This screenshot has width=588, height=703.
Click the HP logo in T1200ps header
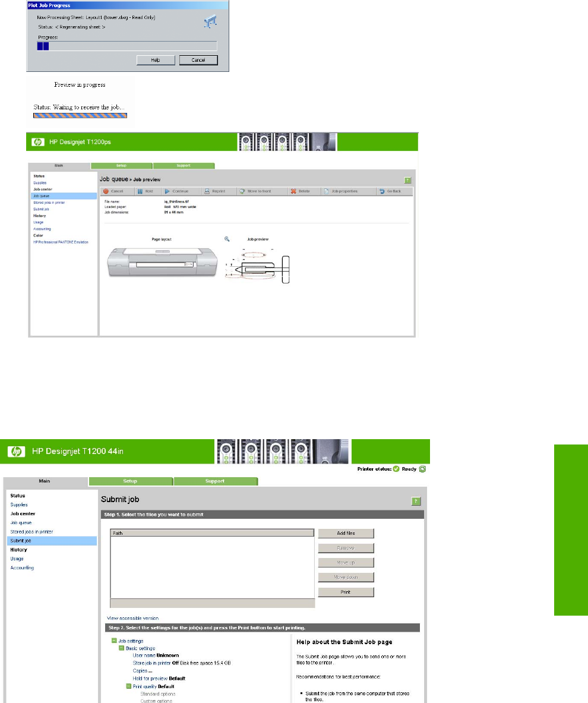(x=37, y=141)
